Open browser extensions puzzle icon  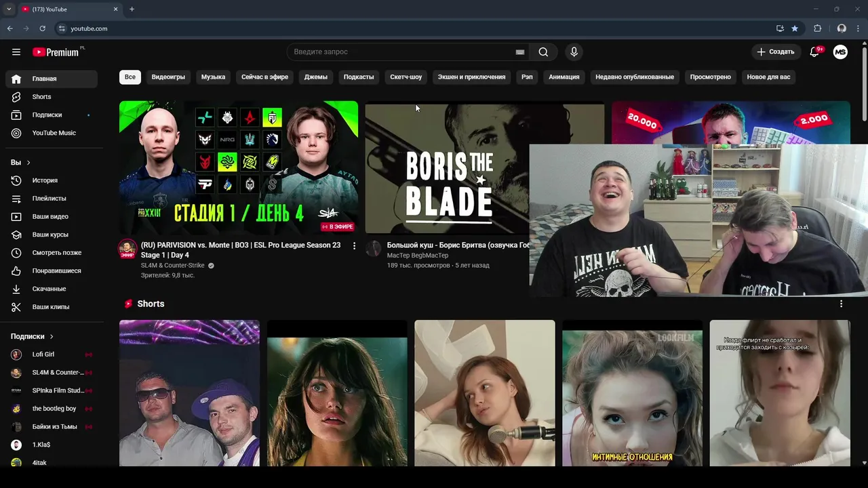point(817,28)
